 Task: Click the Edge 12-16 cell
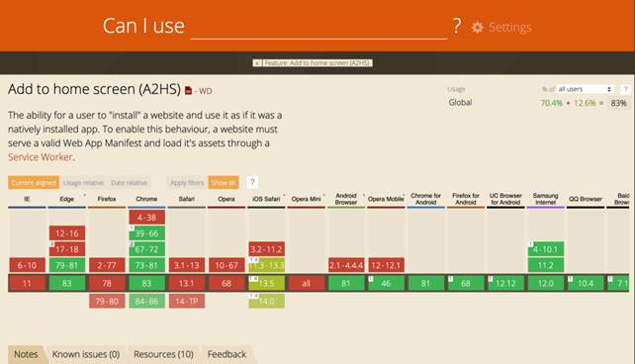pos(67,233)
